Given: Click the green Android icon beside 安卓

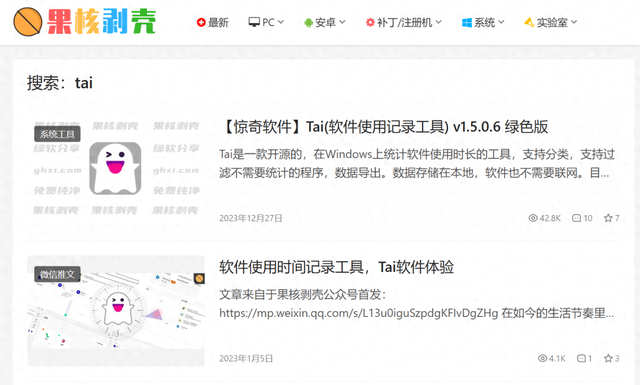Looking at the screenshot, I should click(x=308, y=23).
